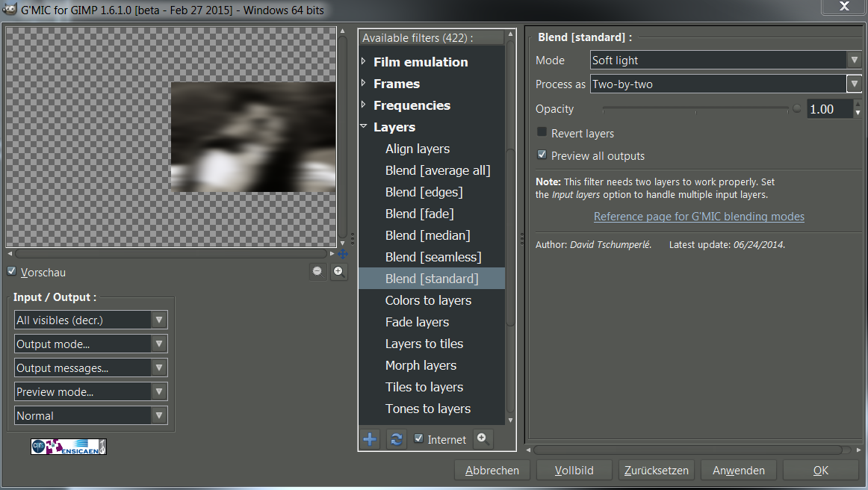This screenshot has width=868, height=490.
Task: Click the magnifier icon beside Internet
Action: 483,439
